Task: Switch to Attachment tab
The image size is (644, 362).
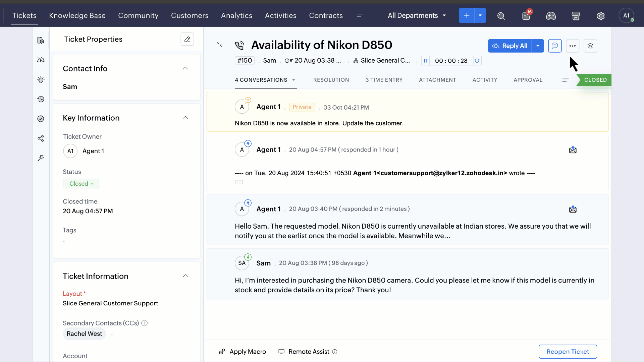Action: (x=437, y=80)
